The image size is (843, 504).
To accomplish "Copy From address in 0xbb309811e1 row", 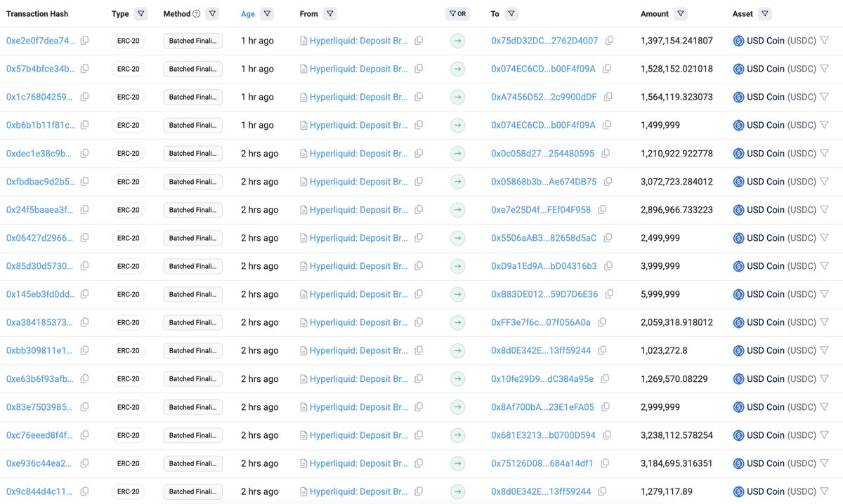I will (x=419, y=350).
